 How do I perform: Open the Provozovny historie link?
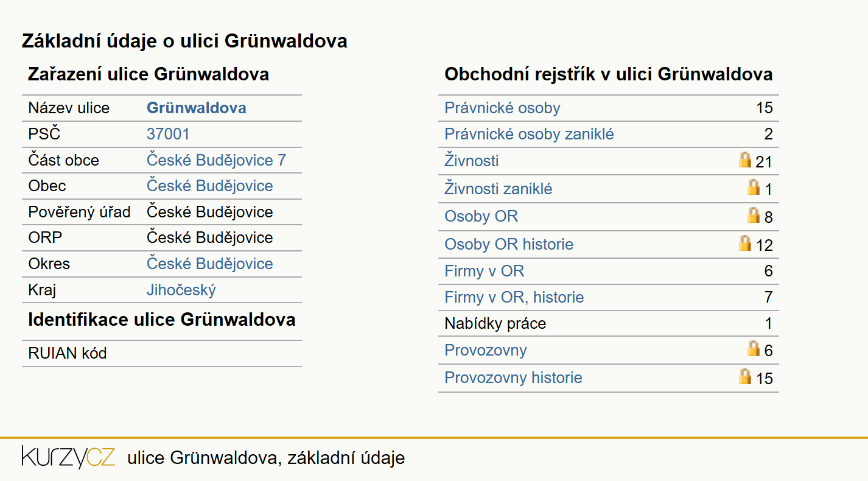[513, 377]
